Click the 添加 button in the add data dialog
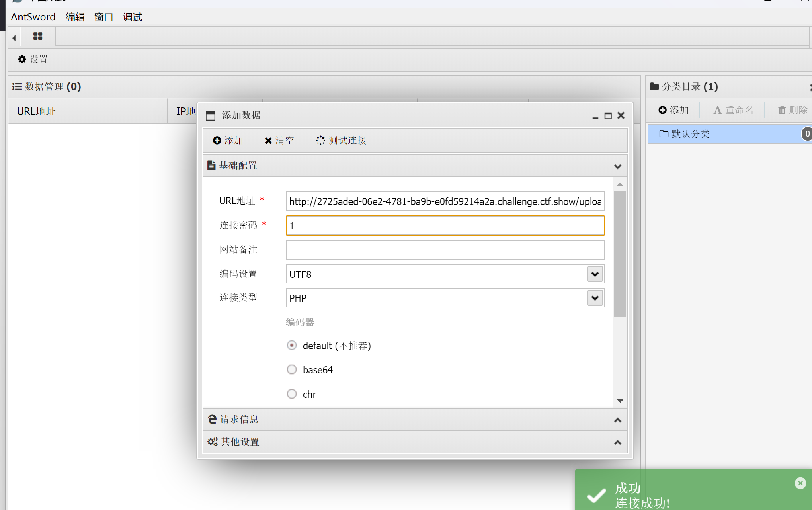 pos(228,140)
